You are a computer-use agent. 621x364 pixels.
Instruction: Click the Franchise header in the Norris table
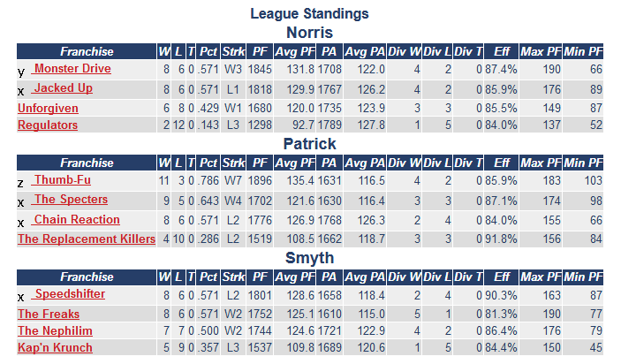pyautogui.click(x=87, y=51)
